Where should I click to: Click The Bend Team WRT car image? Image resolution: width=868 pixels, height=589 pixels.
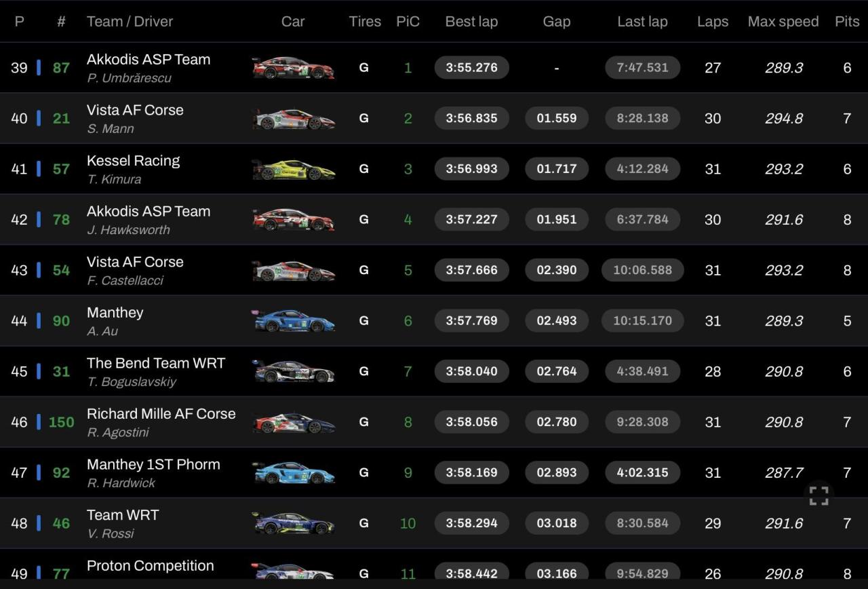pyautogui.click(x=293, y=371)
